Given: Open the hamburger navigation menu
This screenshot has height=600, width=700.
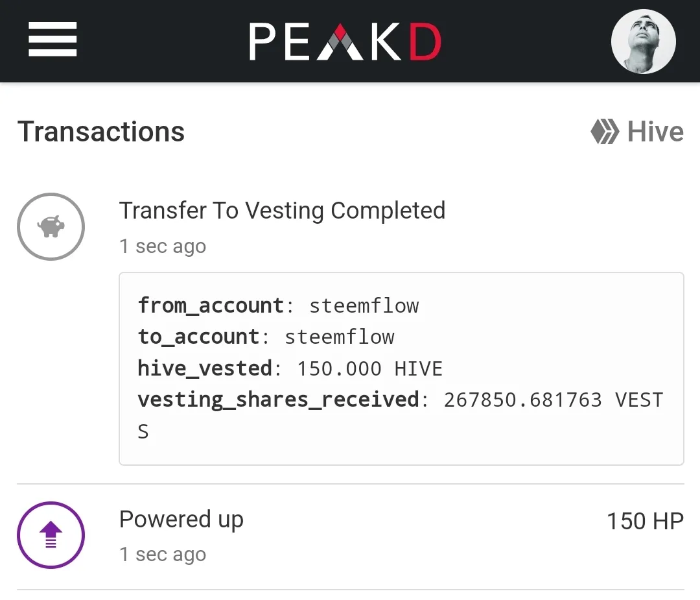Looking at the screenshot, I should pyautogui.click(x=52, y=40).
